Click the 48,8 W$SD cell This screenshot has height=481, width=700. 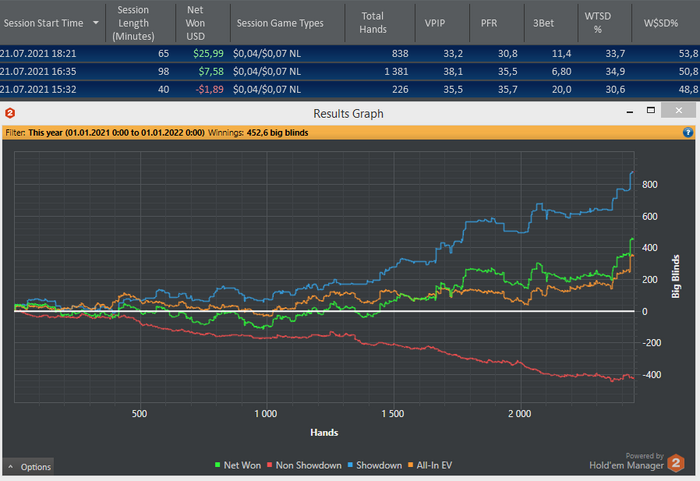click(x=688, y=89)
